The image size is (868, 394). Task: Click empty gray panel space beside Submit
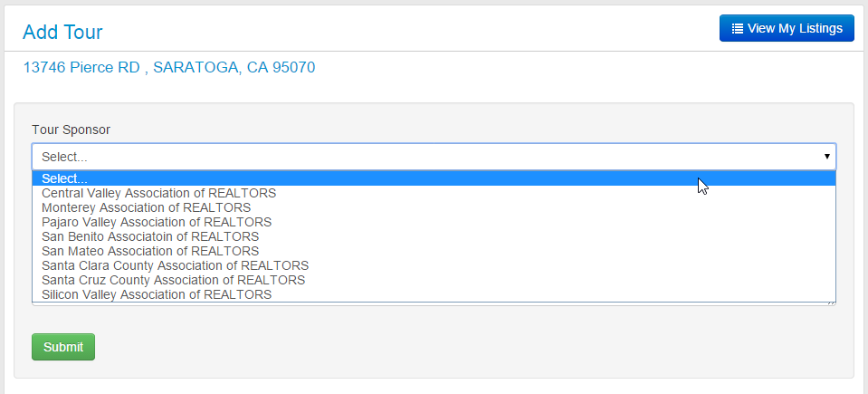[443, 347]
